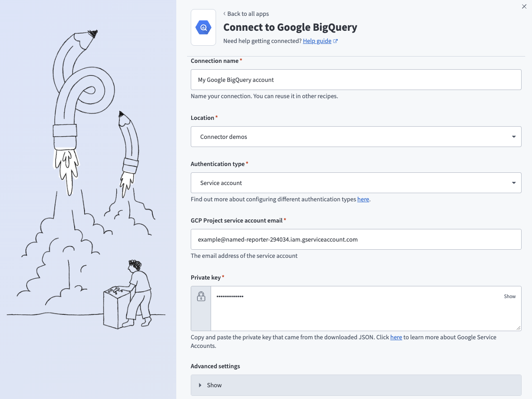532x399 pixels.
Task: Click the Google BigQuery app logo
Action: [x=203, y=27]
